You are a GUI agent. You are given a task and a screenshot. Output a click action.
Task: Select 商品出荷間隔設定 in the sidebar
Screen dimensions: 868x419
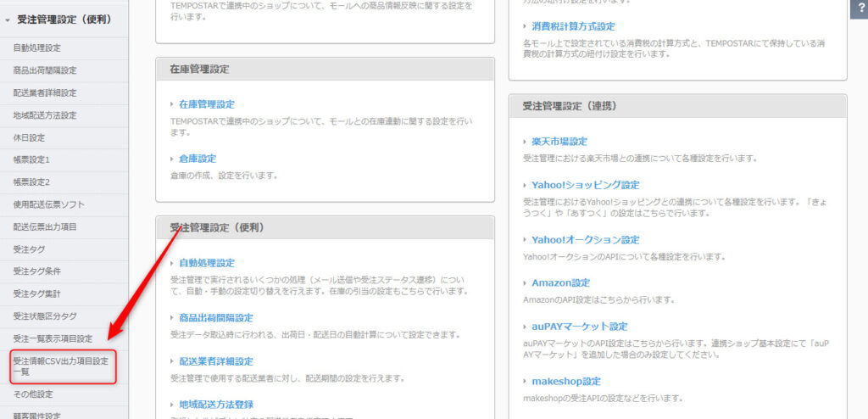[x=44, y=70]
